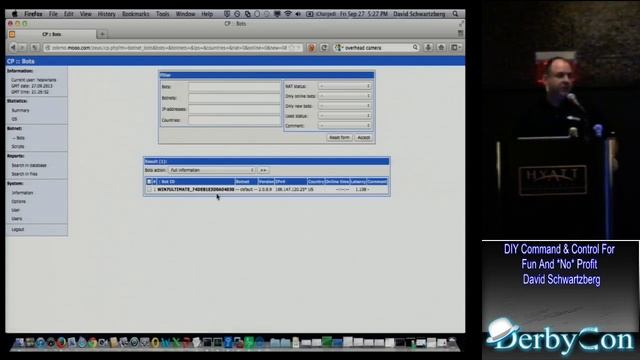
Task: Open the OS statistics link
Action: point(14,119)
